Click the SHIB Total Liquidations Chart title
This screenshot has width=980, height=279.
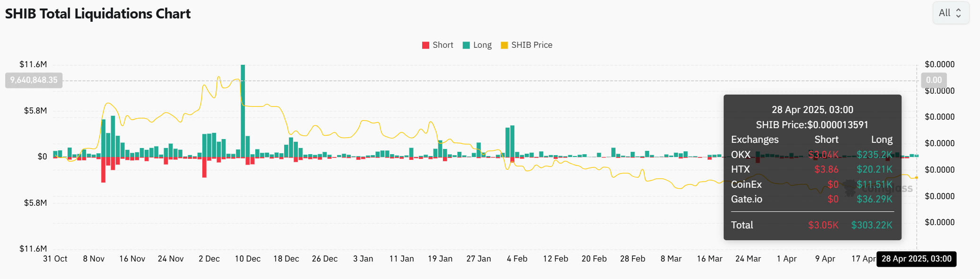[98, 14]
